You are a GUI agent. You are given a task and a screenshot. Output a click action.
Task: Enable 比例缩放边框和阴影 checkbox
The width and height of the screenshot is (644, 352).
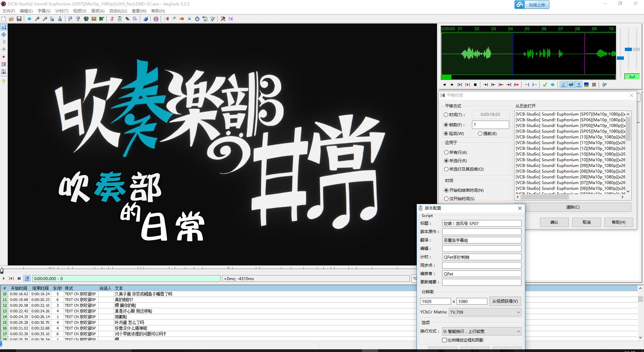click(x=444, y=340)
